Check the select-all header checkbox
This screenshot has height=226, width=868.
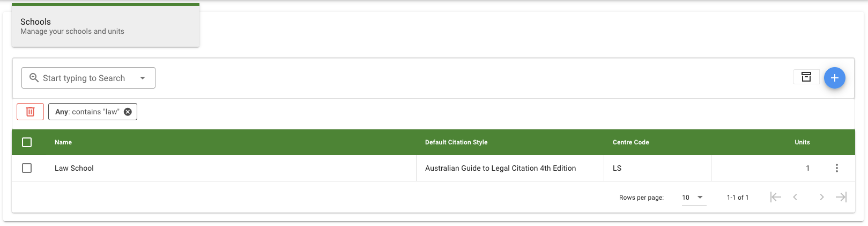point(27,142)
